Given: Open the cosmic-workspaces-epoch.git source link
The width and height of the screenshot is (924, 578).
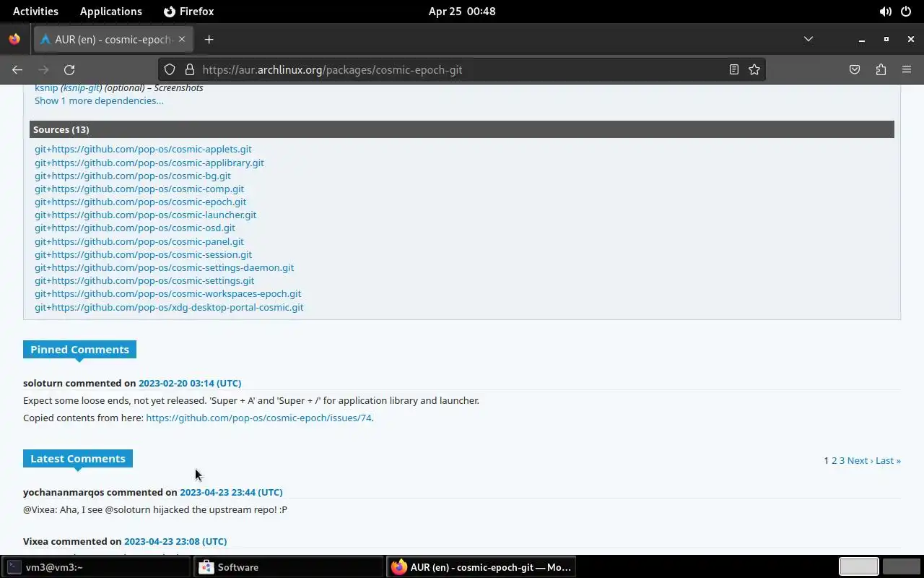Looking at the screenshot, I should [x=167, y=293].
